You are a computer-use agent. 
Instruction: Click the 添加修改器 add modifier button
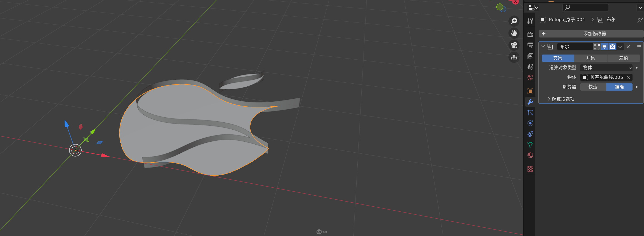(x=591, y=34)
